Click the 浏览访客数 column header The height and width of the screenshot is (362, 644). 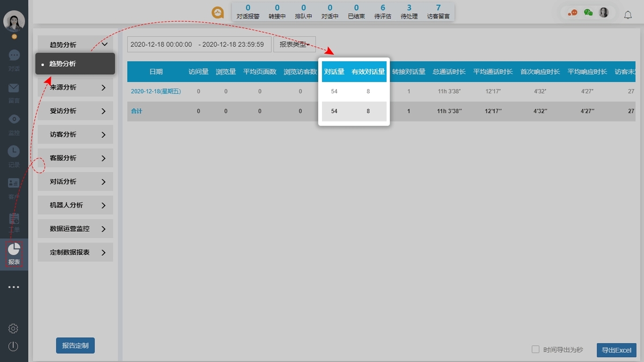pos(301,72)
